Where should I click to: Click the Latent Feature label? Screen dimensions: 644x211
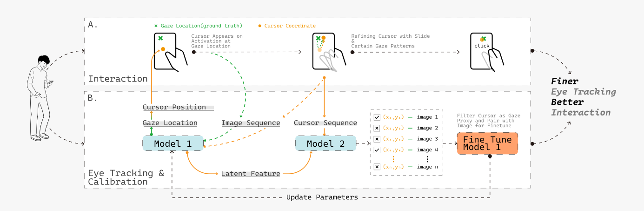(251, 174)
